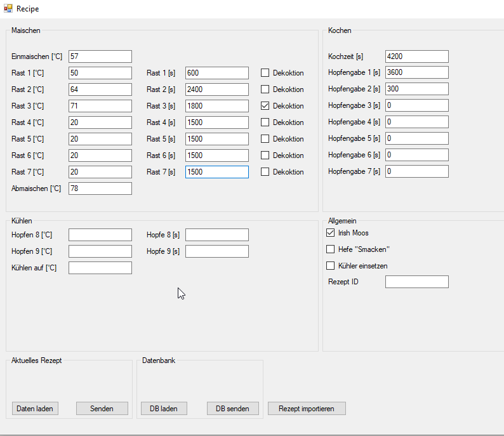Click the Rezept ID text box
Viewport: 504px width, 436px height.
(416, 282)
